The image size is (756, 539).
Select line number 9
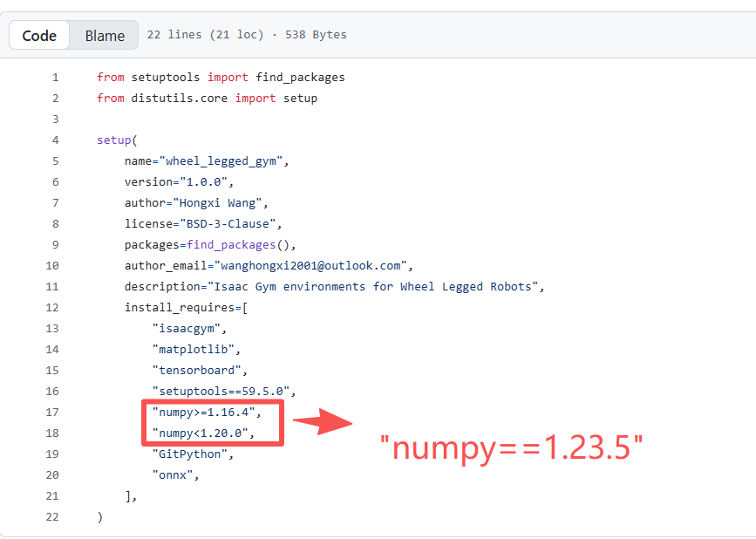[x=56, y=245]
